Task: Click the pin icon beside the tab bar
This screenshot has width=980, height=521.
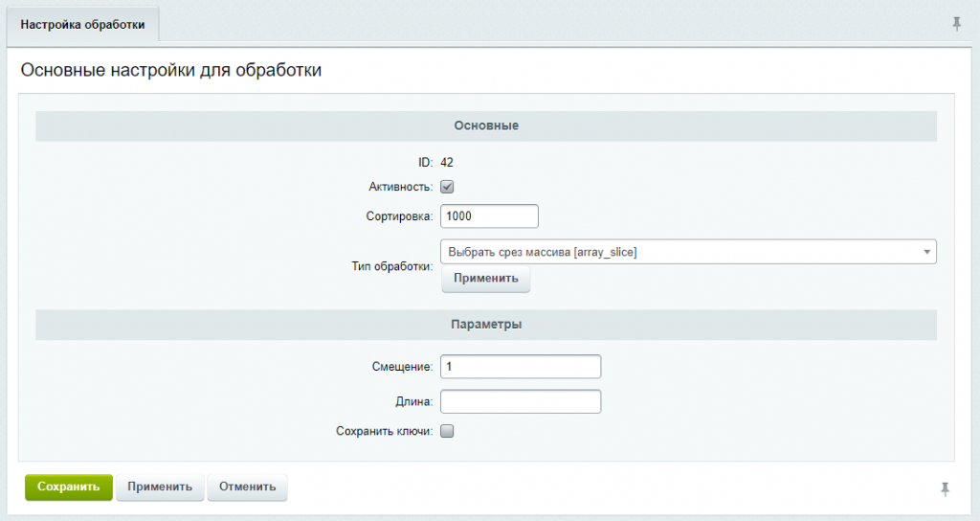Action: [956, 24]
